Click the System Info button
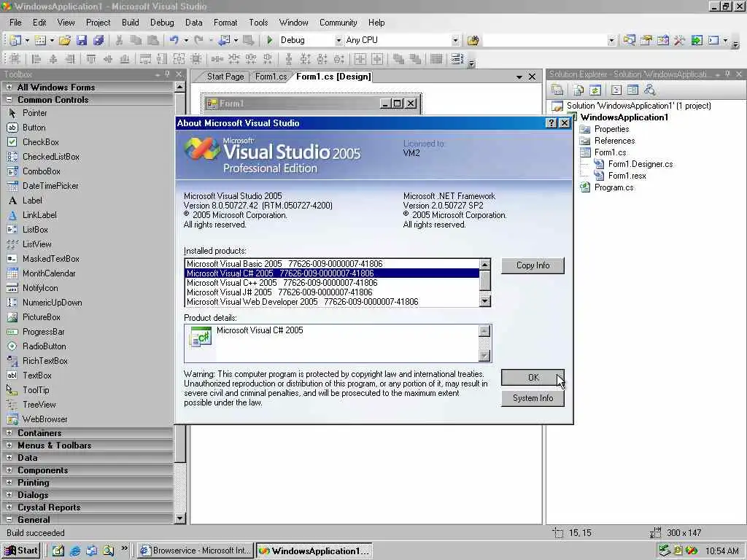The width and height of the screenshot is (747, 560). tap(533, 398)
